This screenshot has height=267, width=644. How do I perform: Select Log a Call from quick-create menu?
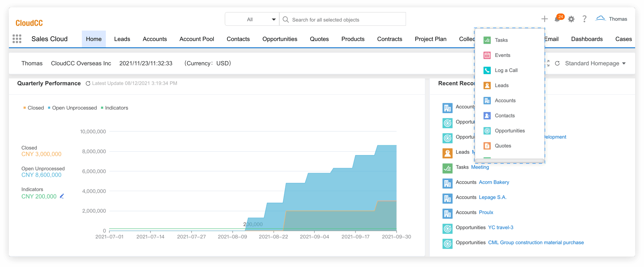click(506, 71)
